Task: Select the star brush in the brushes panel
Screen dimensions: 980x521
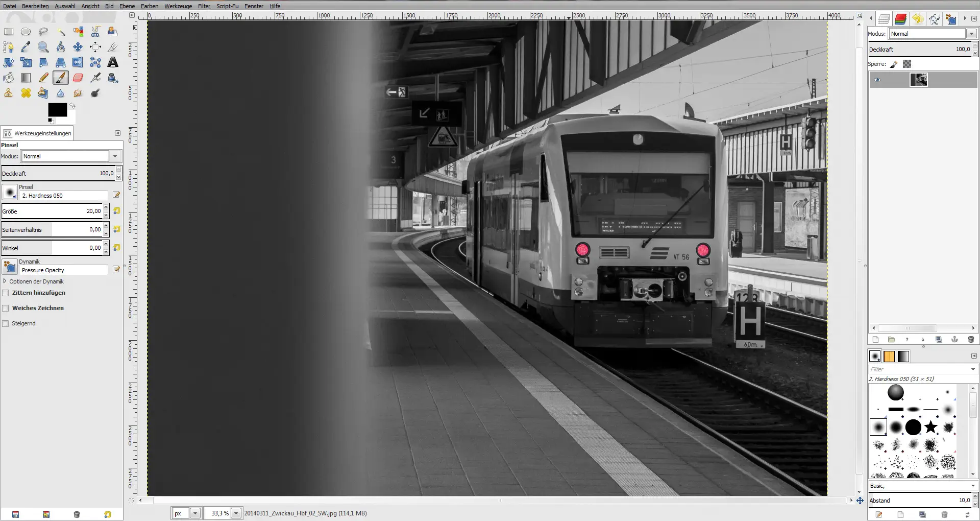Action: click(x=932, y=427)
